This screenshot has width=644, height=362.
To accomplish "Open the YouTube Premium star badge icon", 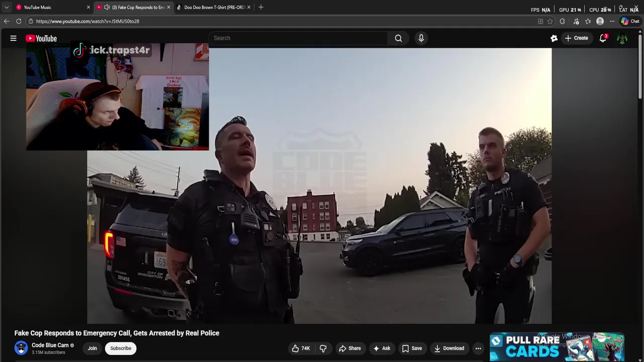I will (554, 38).
